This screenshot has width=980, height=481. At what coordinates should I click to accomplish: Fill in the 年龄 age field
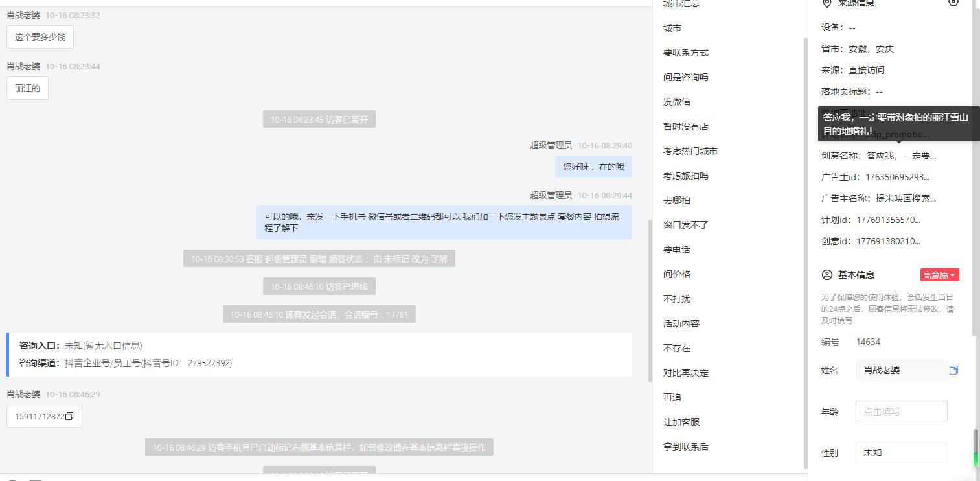[x=901, y=411]
